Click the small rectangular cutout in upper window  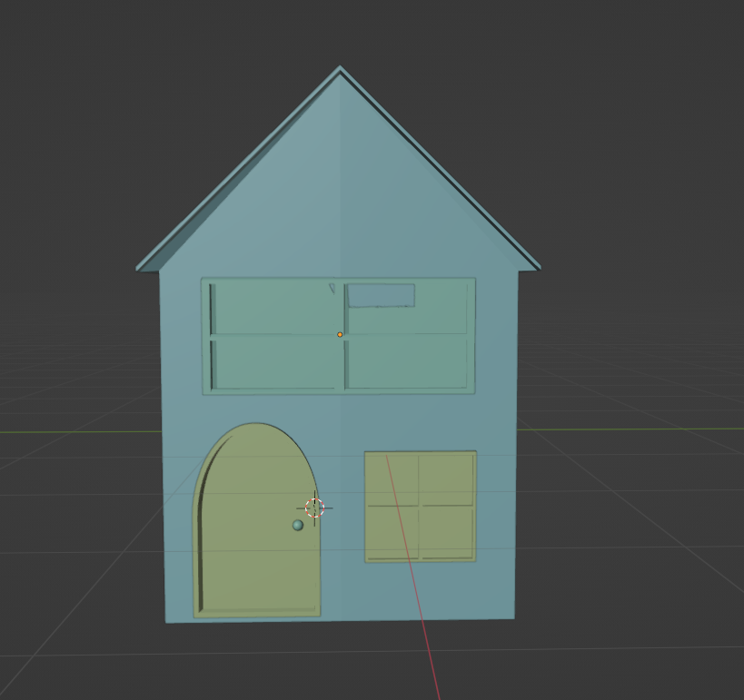point(382,295)
